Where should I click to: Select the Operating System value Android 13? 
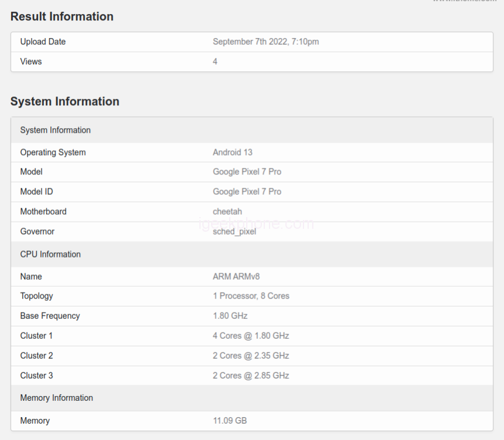tap(232, 152)
